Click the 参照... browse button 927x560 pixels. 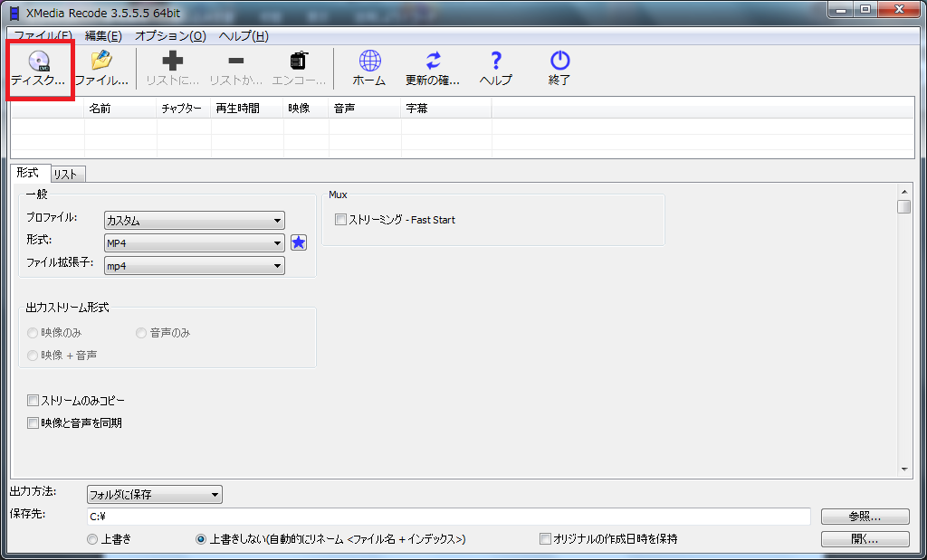865,517
